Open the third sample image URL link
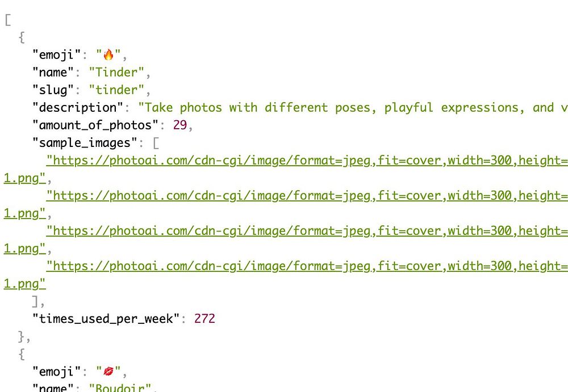This screenshot has width=568, height=392. 307,230
